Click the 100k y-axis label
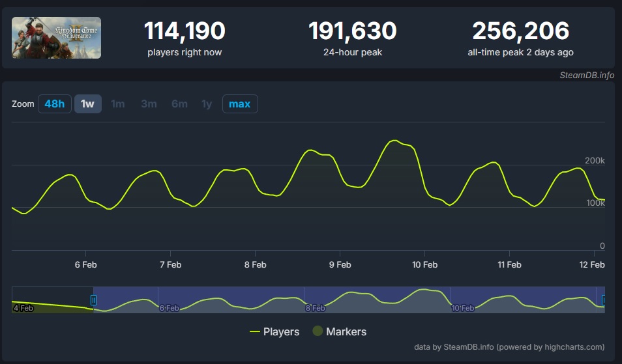622x364 pixels. tap(595, 203)
